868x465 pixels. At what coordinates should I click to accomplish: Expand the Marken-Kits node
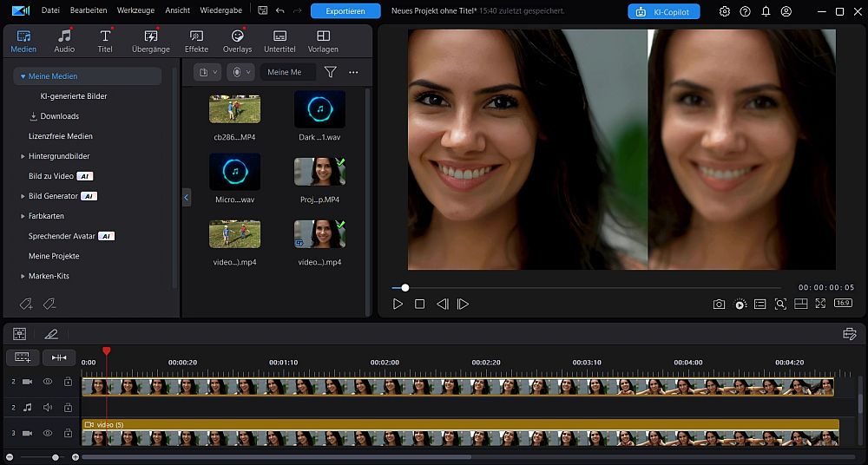pyautogui.click(x=23, y=276)
